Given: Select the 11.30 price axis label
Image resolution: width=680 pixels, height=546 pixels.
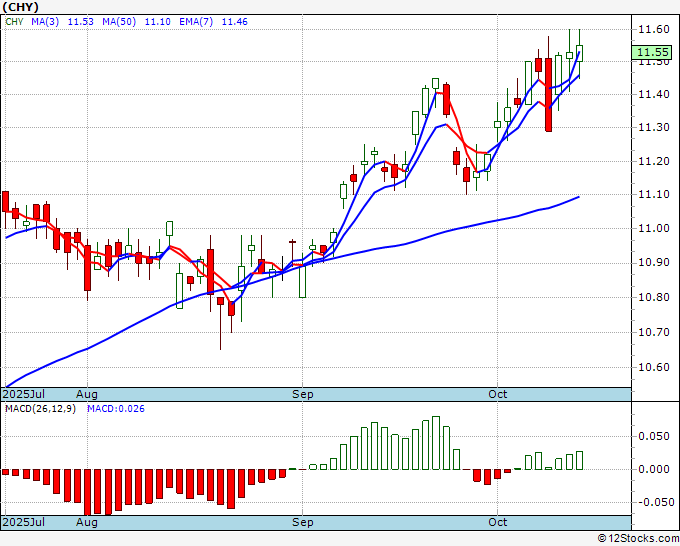Looking at the screenshot, I should (654, 128).
